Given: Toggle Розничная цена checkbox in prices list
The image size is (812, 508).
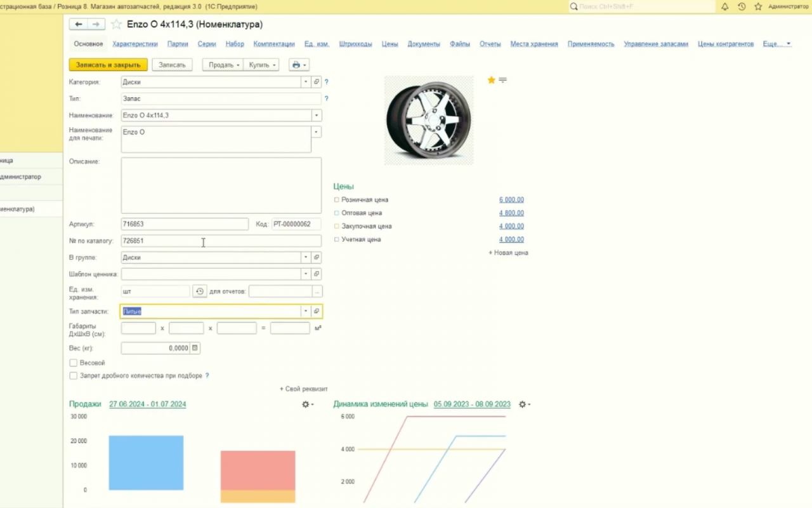Looking at the screenshot, I should click(x=337, y=200).
